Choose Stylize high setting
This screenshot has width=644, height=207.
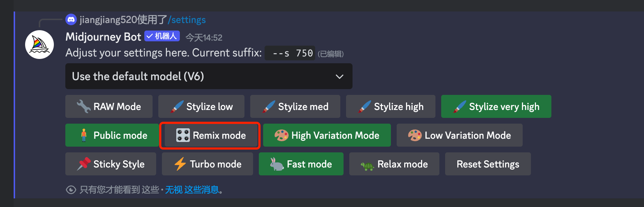tap(391, 106)
